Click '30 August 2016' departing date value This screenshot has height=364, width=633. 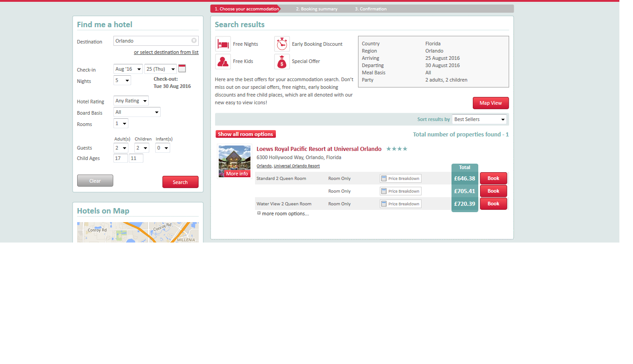pos(443,65)
